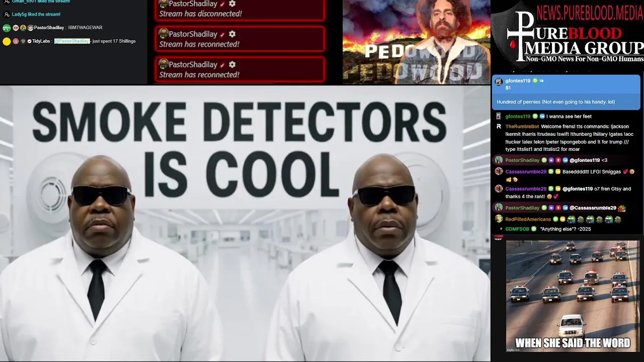Click 'IBMTWAGEWAR' chat message text
The width and height of the screenshot is (644, 362).
click(x=86, y=28)
